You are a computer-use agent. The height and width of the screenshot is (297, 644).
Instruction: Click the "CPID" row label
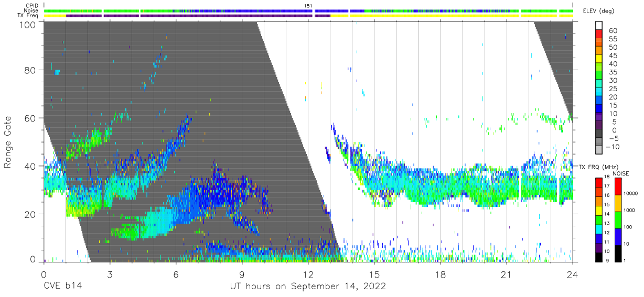click(x=33, y=6)
